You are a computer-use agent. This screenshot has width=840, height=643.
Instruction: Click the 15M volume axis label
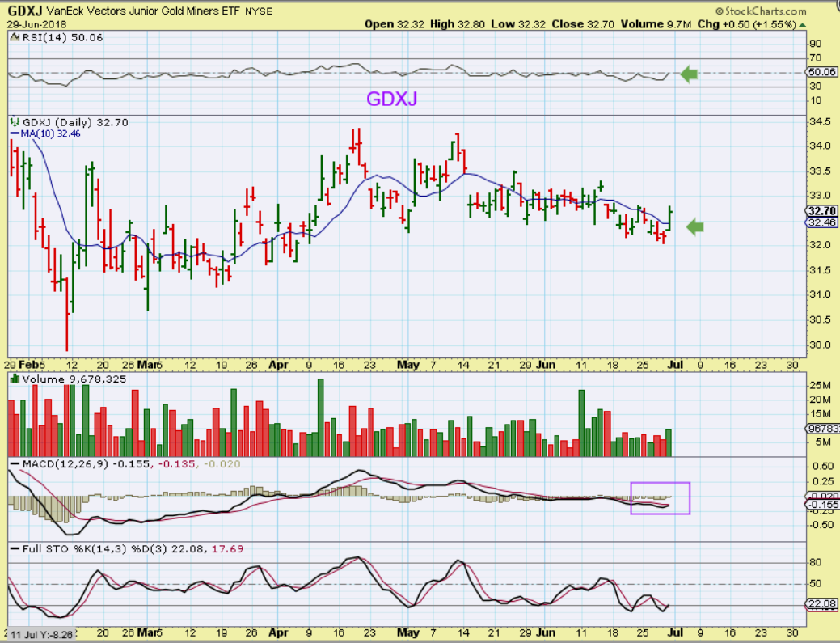[820, 413]
